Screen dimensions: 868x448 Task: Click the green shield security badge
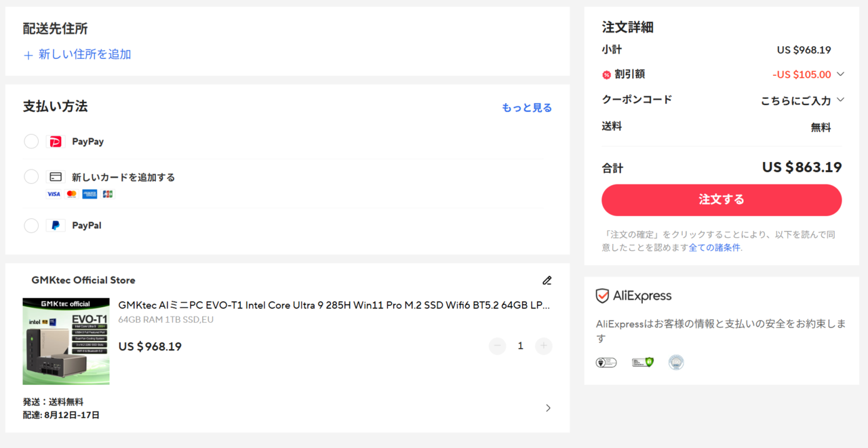pyautogui.click(x=642, y=363)
